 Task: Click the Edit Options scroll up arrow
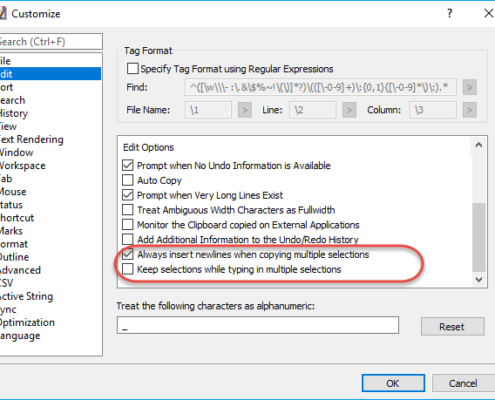(x=479, y=145)
